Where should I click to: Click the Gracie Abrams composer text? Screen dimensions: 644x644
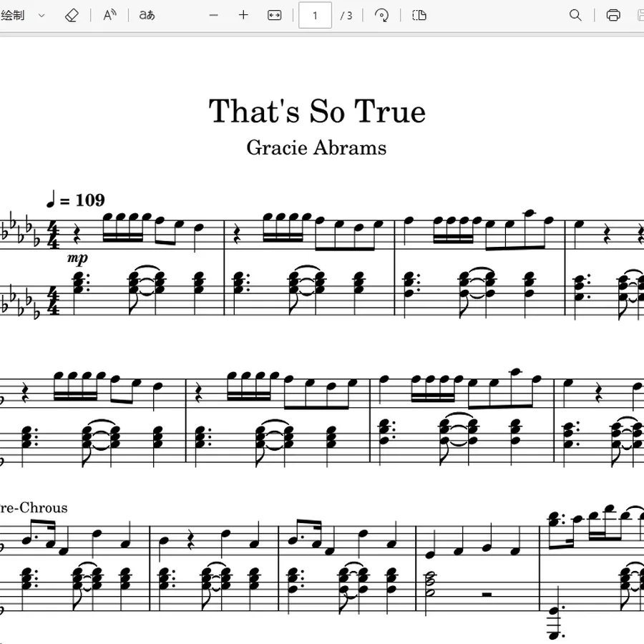pos(316,148)
